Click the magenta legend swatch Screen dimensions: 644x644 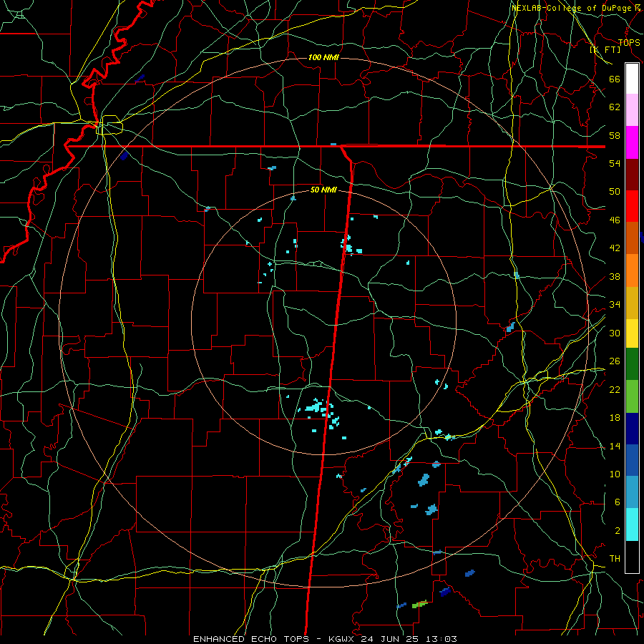[x=632, y=142]
